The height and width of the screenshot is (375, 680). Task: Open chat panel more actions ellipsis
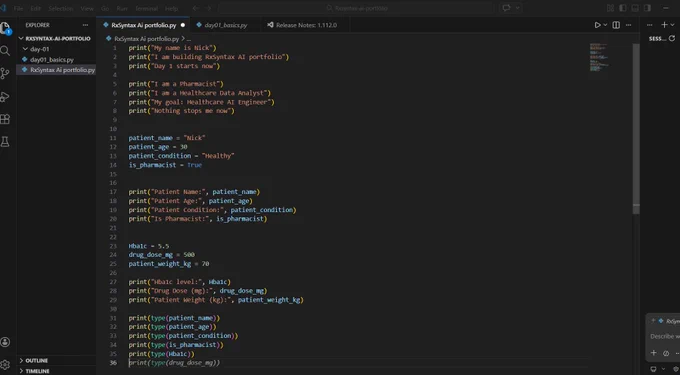(x=650, y=25)
